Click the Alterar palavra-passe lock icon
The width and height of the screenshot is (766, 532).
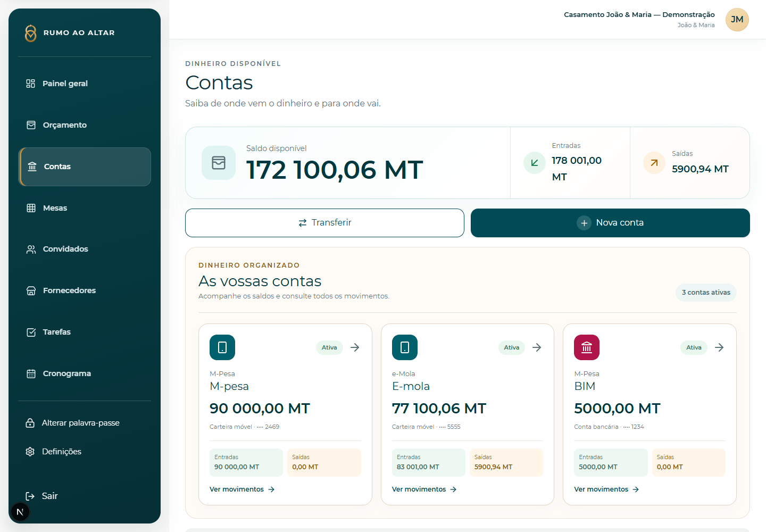click(x=30, y=423)
